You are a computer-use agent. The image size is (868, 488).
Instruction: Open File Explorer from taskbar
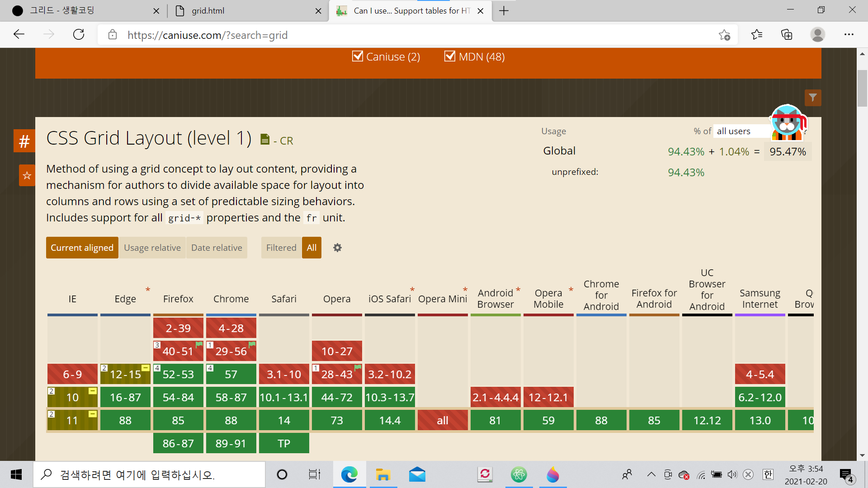383,474
